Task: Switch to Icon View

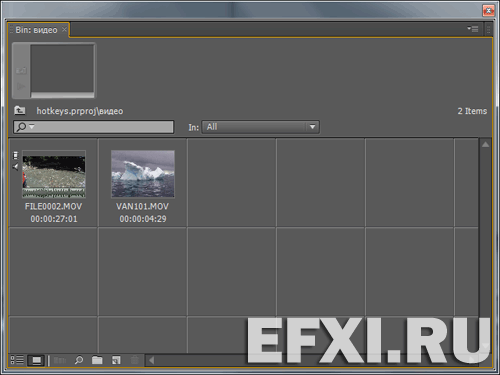Action: [x=36, y=360]
